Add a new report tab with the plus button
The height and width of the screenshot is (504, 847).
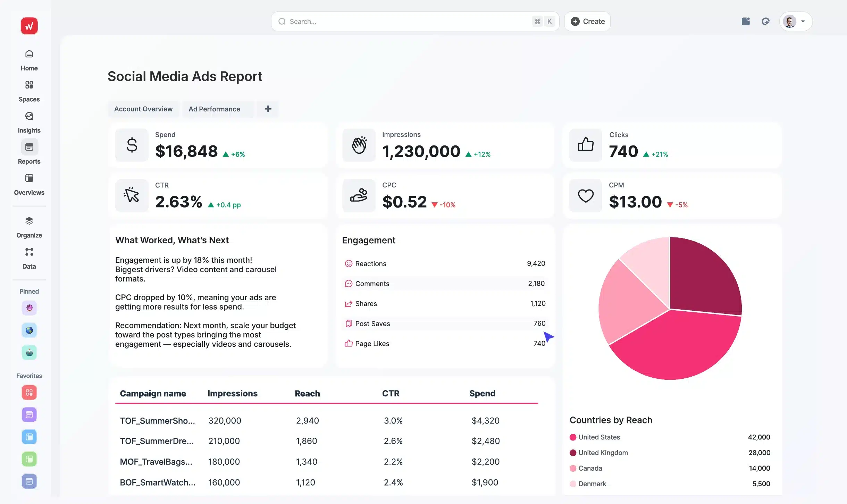click(x=267, y=109)
